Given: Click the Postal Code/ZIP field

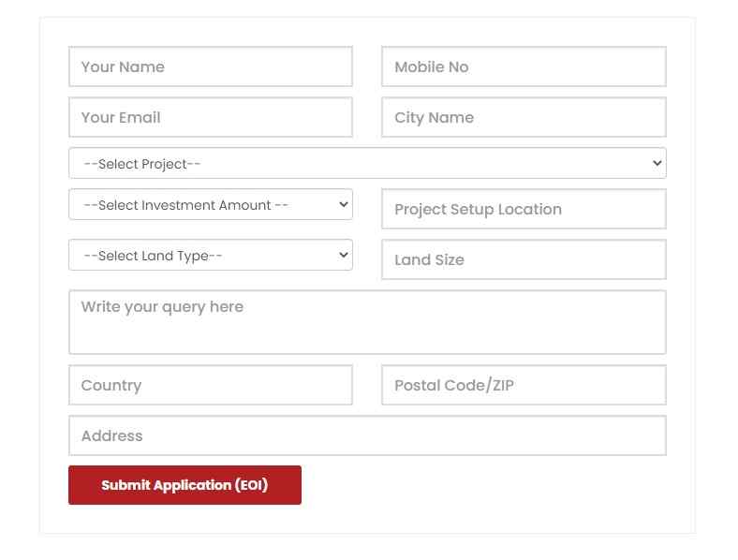Looking at the screenshot, I should (524, 385).
